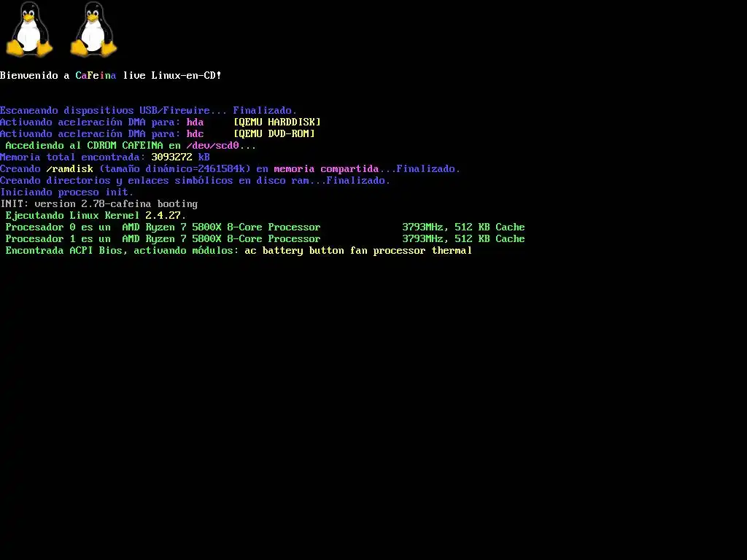Click the first Tux penguin logo
Screen dimensions: 747x560
coord(29,29)
